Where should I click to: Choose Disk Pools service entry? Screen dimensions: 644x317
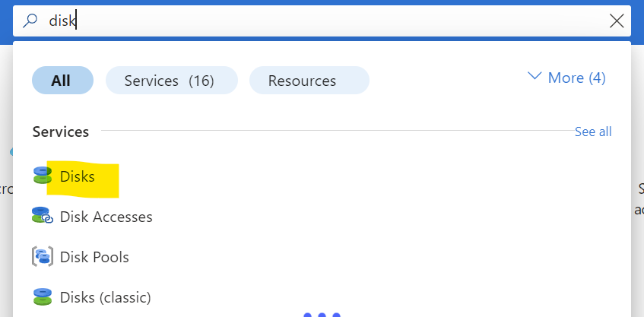(94, 257)
